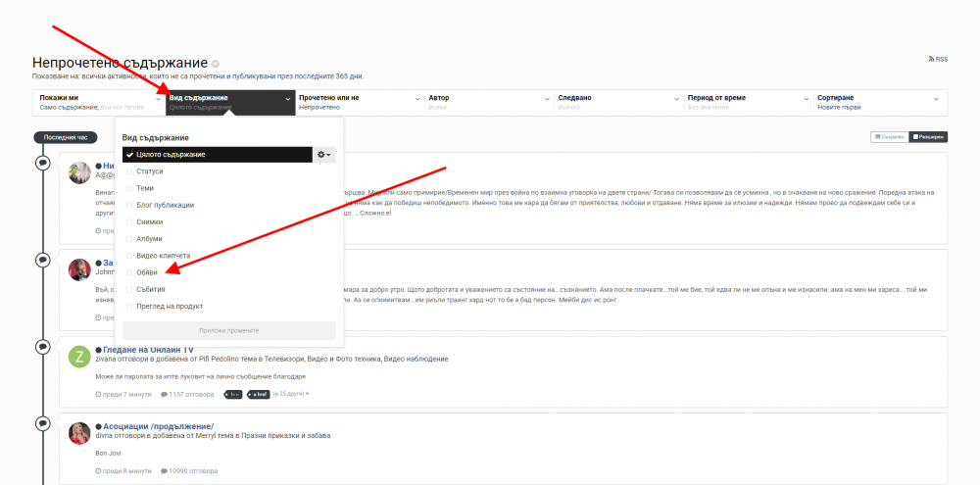Image resolution: width=980 pixels, height=485 pixels.
Task: Open topic Асоциации /продължение/
Action: 159,427
